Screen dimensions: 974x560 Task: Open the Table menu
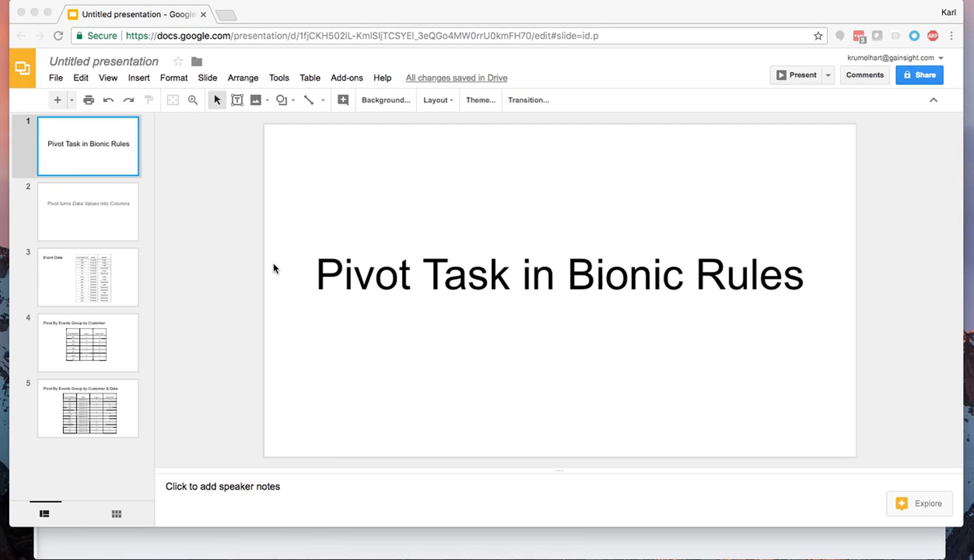[310, 78]
